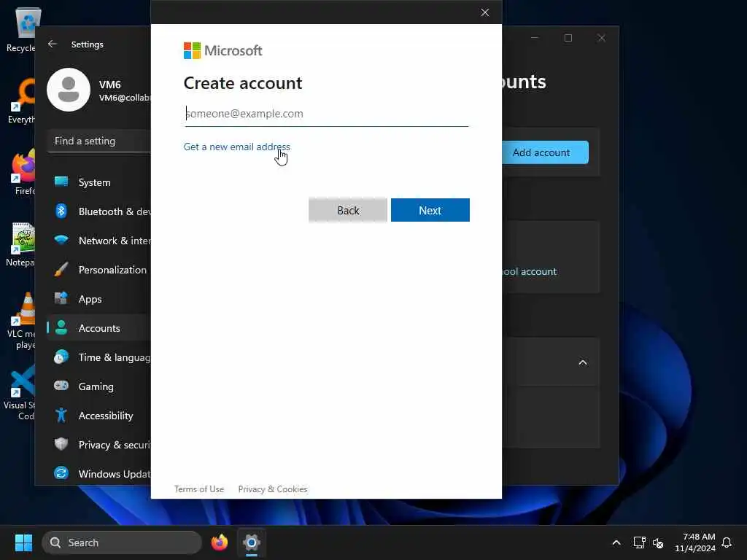Click the Gaming controller icon in sidebar
This screenshot has width=747, height=560.
(x=61, y=385)
